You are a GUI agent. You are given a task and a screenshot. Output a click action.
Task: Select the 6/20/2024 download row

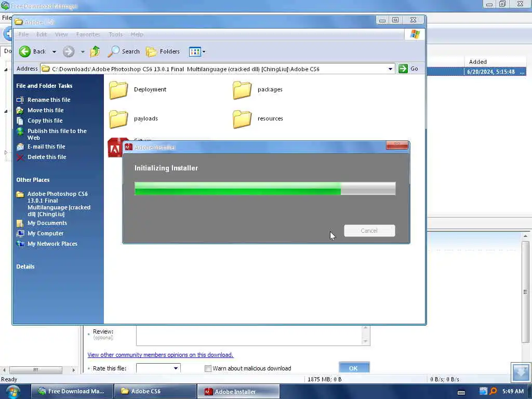(476, 72)
